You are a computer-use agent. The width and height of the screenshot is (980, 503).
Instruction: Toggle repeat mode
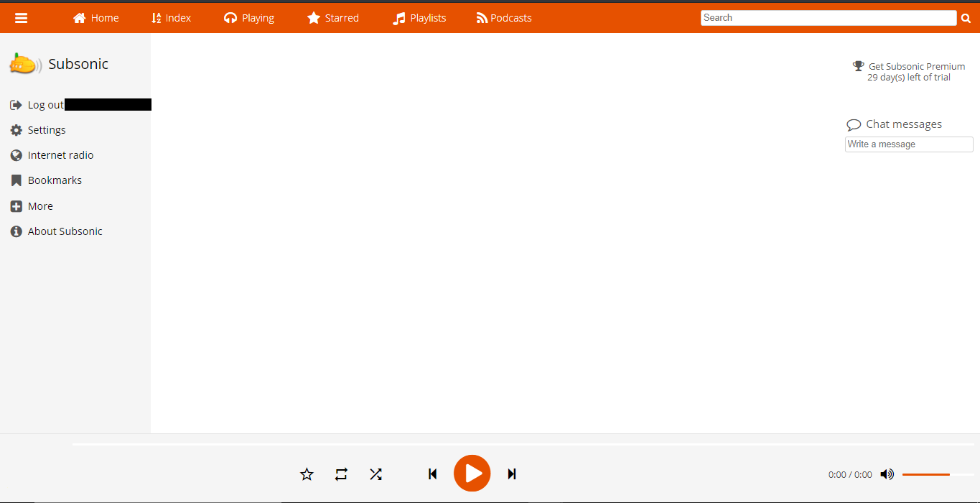point(341,474)
